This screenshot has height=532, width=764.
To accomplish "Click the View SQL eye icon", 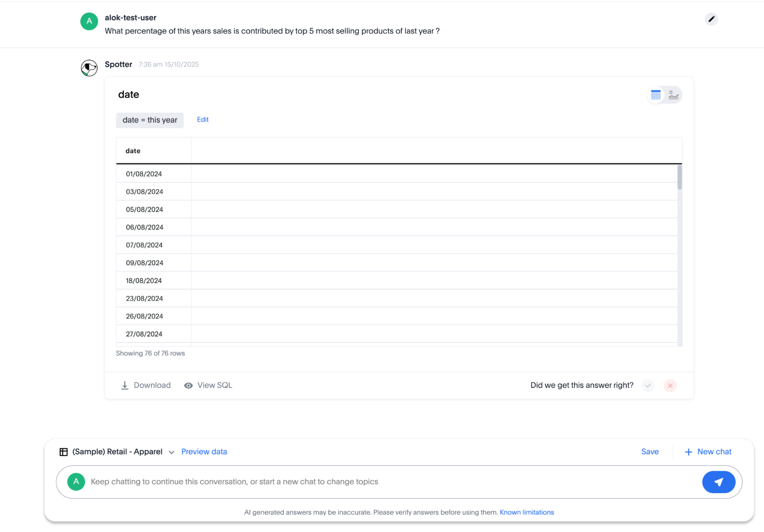I will (188, 386).
